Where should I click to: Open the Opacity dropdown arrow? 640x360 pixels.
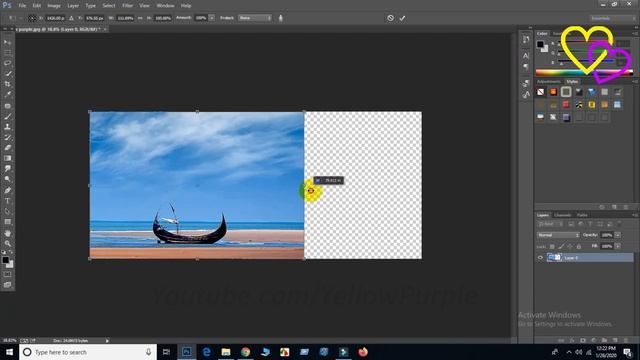(x=618, y=235)
